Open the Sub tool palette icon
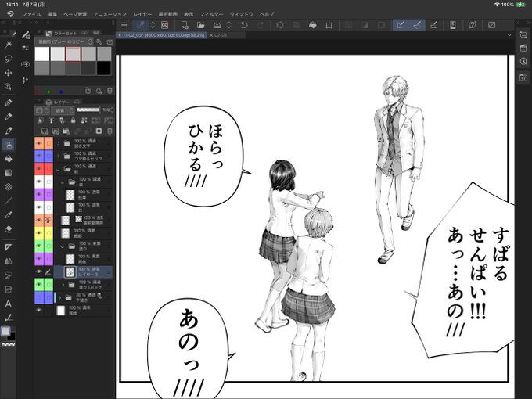 (x=26, y=35)
